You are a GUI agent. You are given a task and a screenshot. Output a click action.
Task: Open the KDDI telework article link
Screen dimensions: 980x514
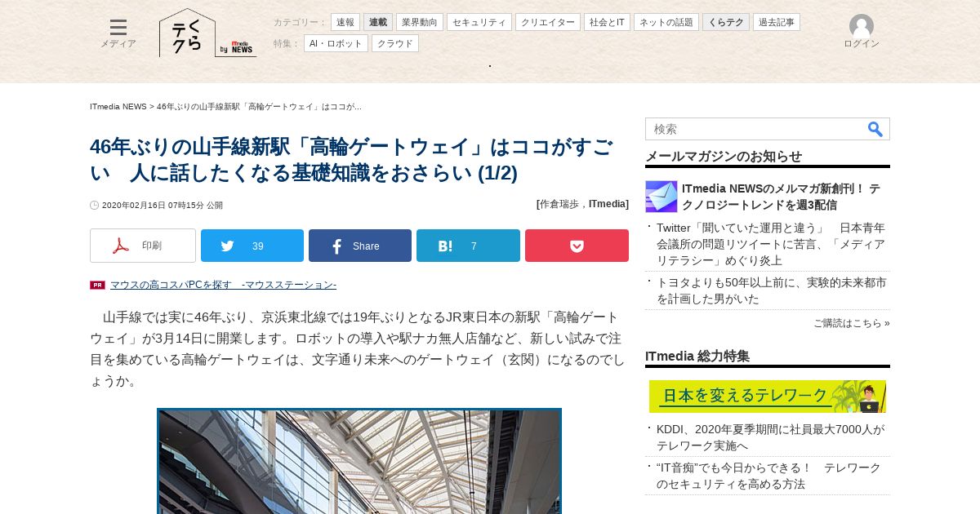coord(771,437)
